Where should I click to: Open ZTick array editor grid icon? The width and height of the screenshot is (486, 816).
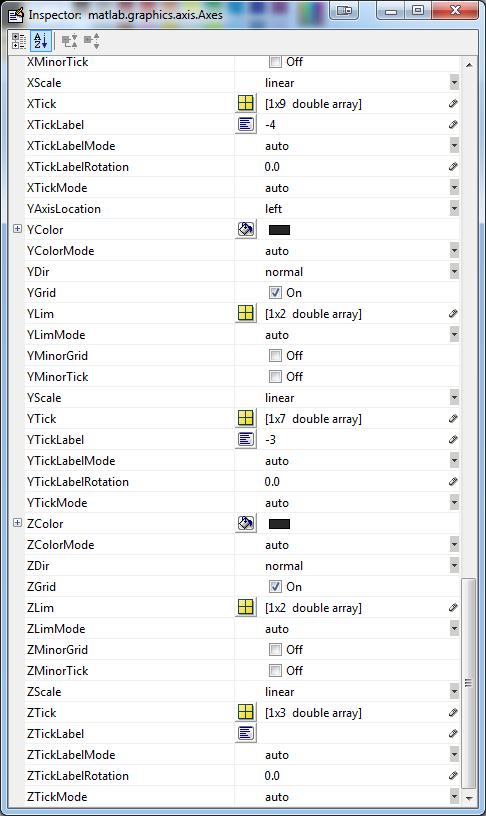[x=246, y=712]
